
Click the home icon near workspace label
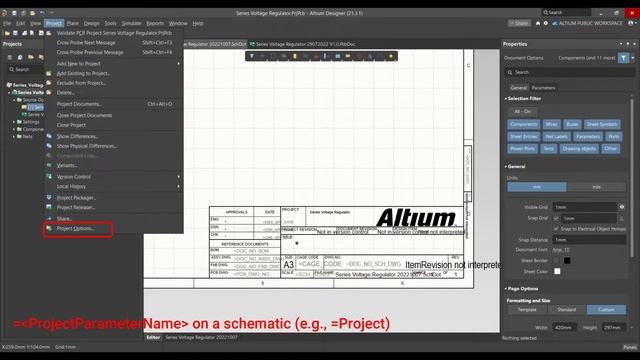point(538,24)
